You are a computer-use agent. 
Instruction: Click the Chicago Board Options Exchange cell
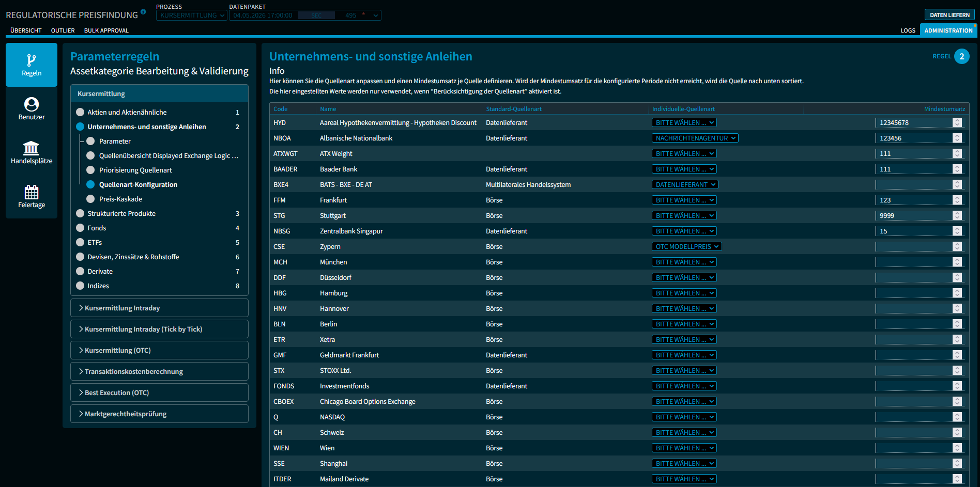[367, 401]
